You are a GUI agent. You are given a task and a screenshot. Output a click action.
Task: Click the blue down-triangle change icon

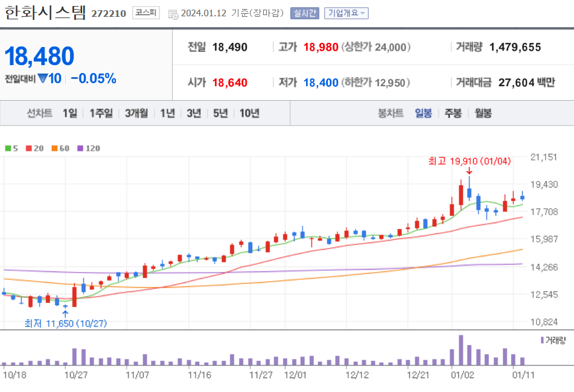click(43, 78)
